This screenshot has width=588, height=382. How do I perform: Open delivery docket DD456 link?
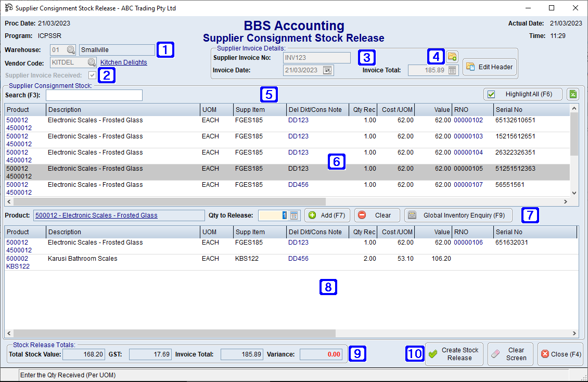(298, 184)
